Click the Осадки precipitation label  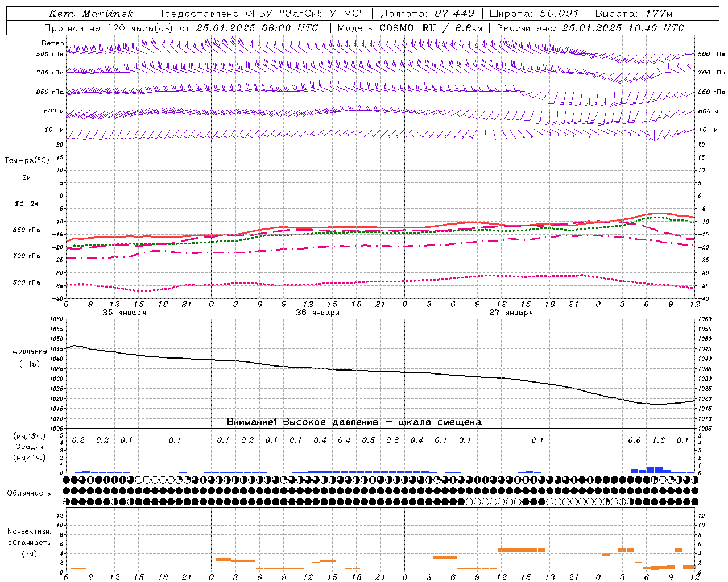[30, 447]
